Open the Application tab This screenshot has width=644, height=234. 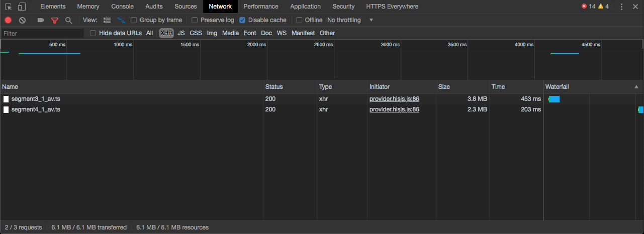point(305,7)
